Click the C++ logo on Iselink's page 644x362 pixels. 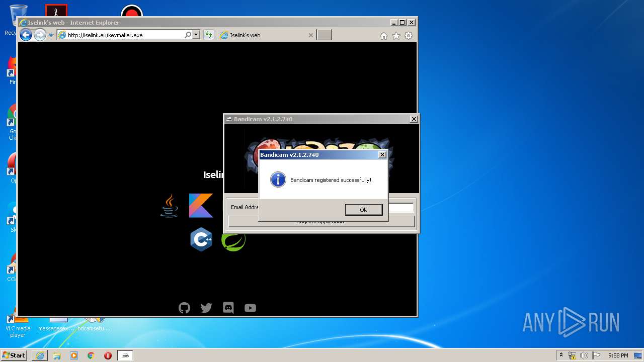pyautogui.click(x=201, y=239)
